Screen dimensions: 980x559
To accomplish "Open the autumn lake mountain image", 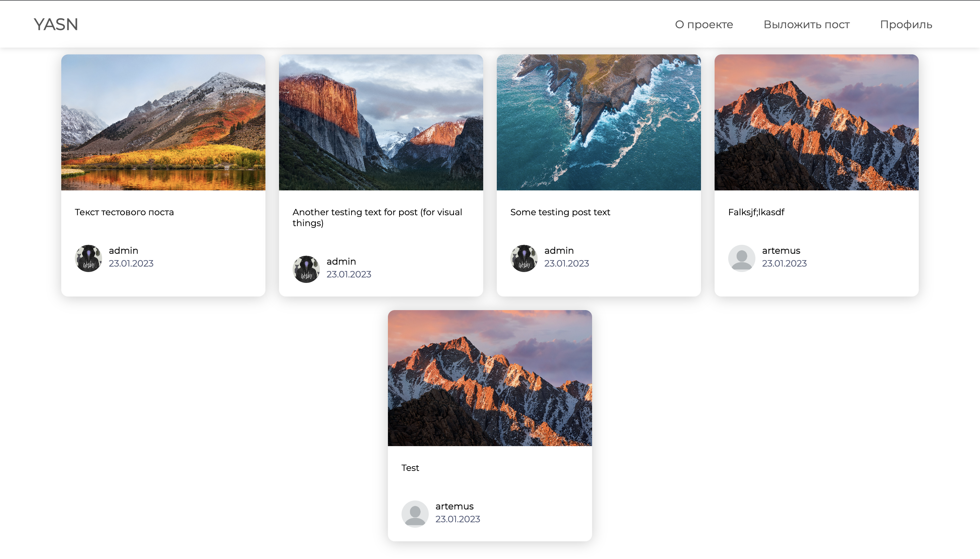I will (163, 122).
